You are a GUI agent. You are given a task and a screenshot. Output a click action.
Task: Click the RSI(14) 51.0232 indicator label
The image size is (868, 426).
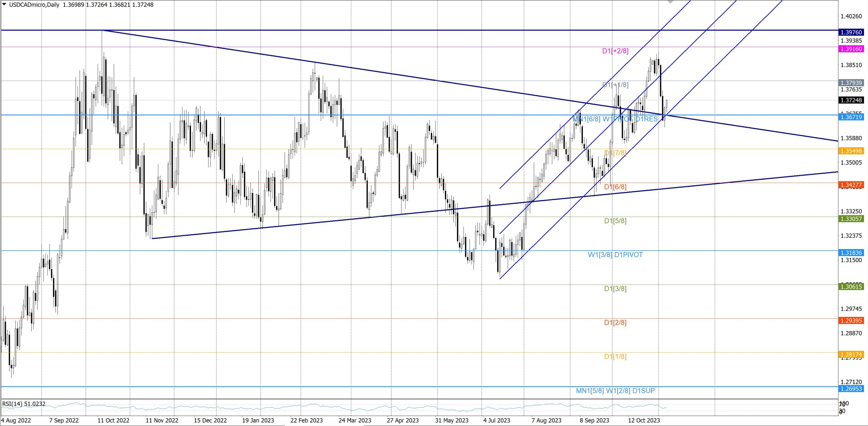point(24,404)
